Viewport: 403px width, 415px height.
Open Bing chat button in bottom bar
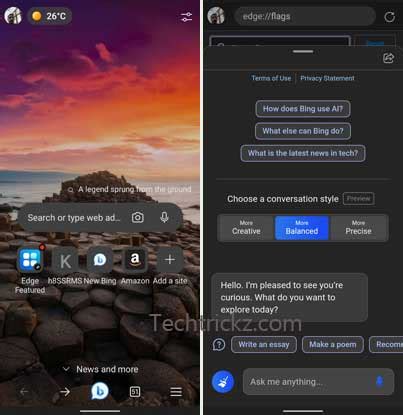pos(100,391)
